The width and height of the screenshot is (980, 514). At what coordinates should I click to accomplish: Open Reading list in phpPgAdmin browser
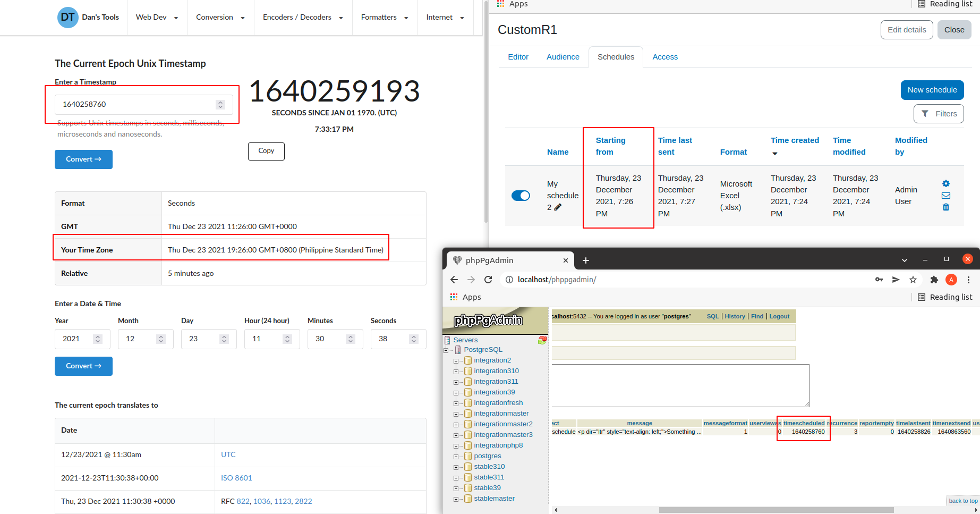click(x=945, y=297)
